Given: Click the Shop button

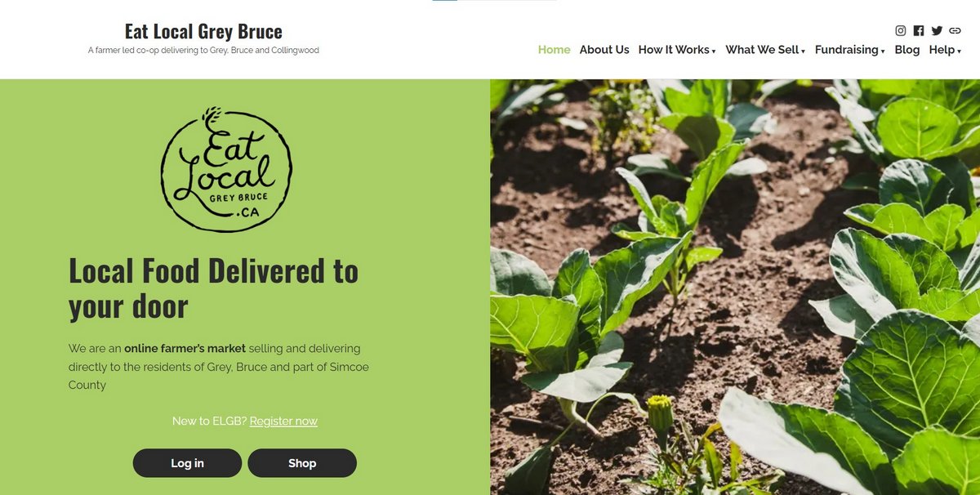Looking at the screenshot, I should coord(302,463).
